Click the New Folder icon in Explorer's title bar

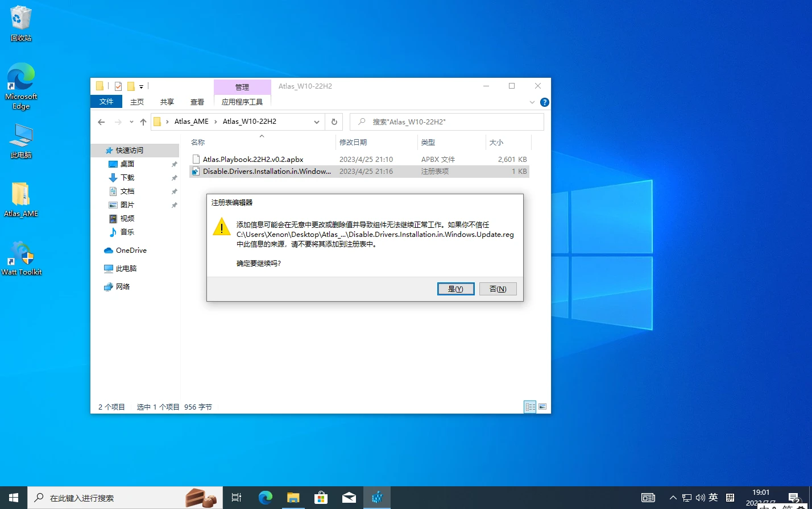click(131, 86)
